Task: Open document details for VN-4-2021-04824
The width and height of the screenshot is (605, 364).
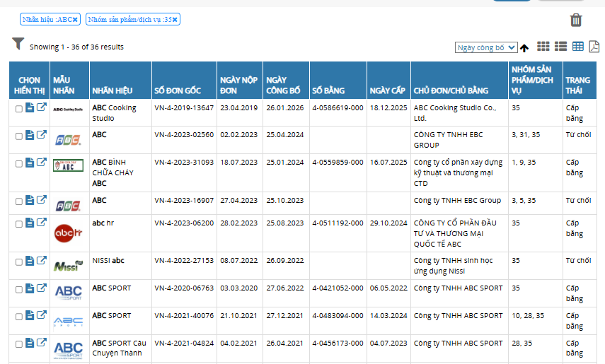Action: tap(30, 344)
